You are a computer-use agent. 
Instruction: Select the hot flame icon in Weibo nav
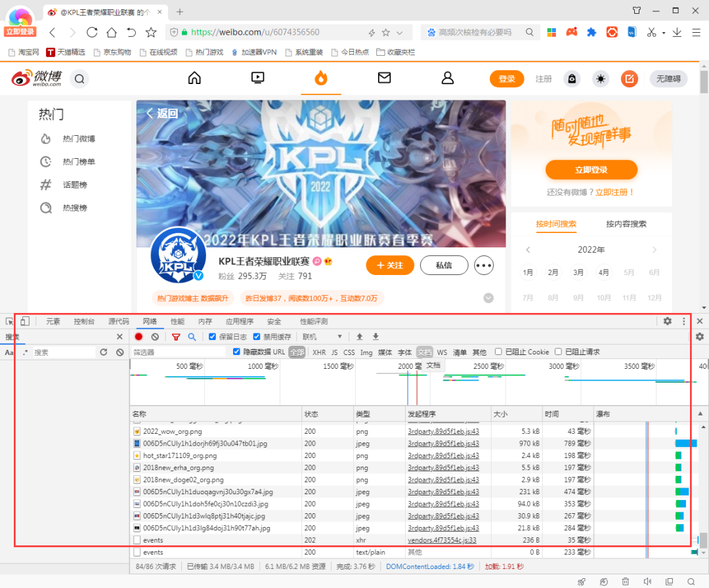321,78
